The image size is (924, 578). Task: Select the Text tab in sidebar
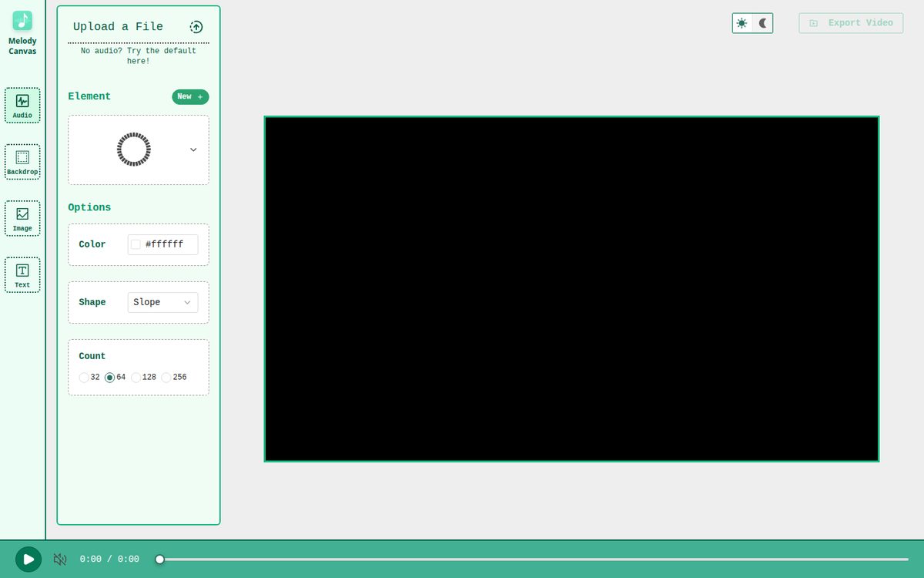22,274
